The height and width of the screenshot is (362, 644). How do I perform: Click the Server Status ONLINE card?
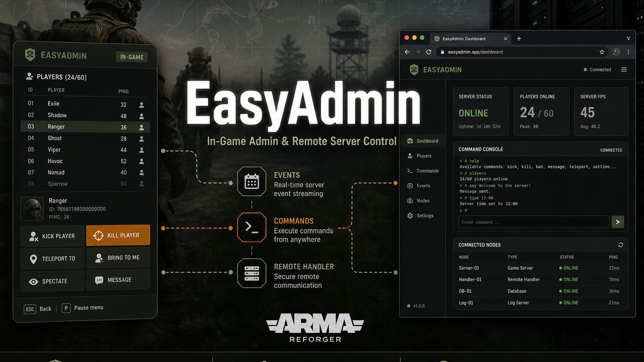pyautogui.click(x=481, y=111)
